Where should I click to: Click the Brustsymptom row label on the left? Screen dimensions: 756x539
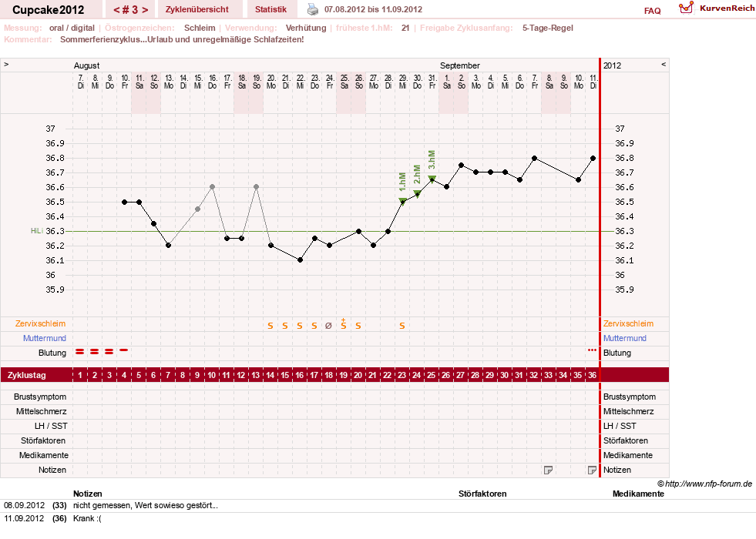[40, 397]
